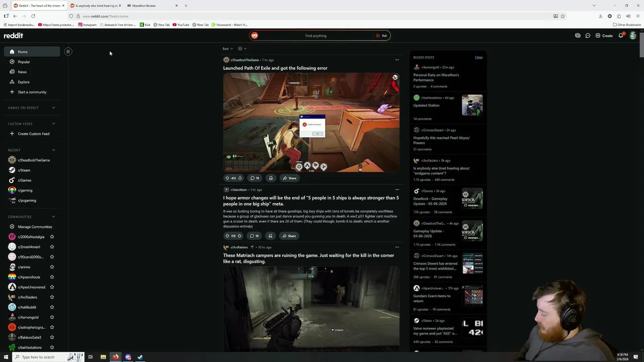This screenshot has height=362, width=644.
Task: Favorite the r/Apexrollouts community star
Action: pos(52,277)
